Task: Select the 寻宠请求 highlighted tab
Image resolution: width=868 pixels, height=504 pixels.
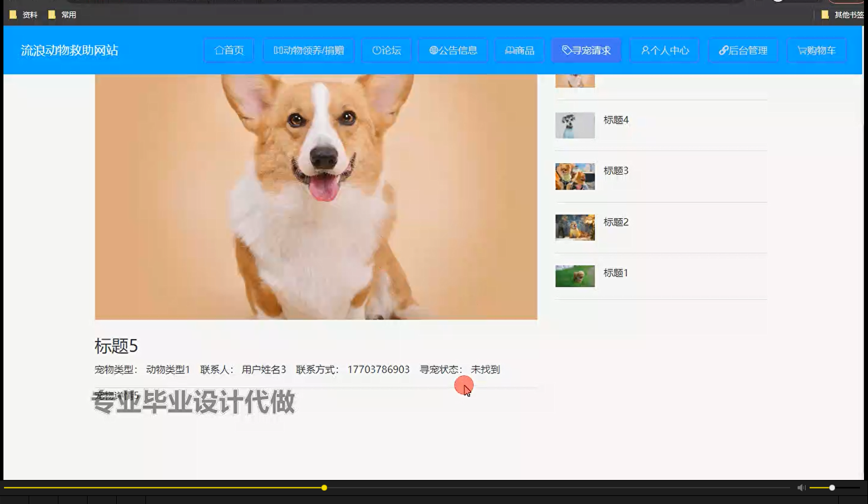Action: click(586, 50)
